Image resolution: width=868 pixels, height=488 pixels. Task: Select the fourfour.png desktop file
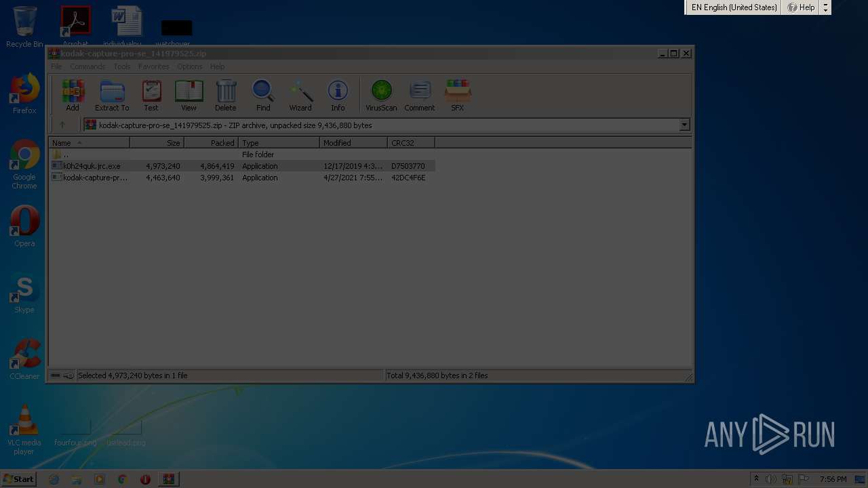click(x=75, y=432)
